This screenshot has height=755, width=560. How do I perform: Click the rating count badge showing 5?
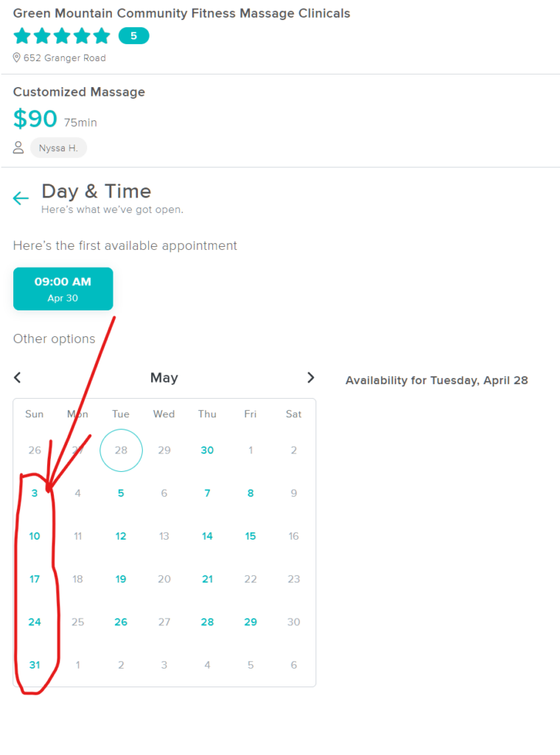pos(133,35)
